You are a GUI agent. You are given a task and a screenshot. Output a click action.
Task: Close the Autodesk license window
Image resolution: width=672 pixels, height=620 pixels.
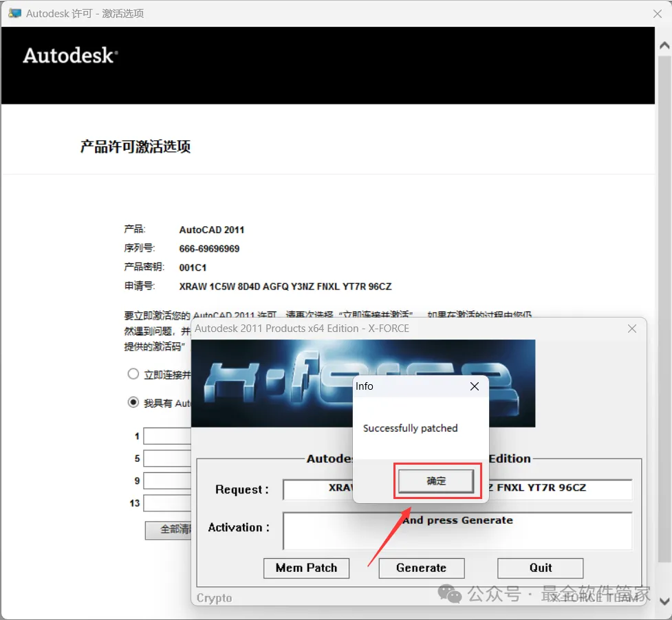click(x=658, y=14)
